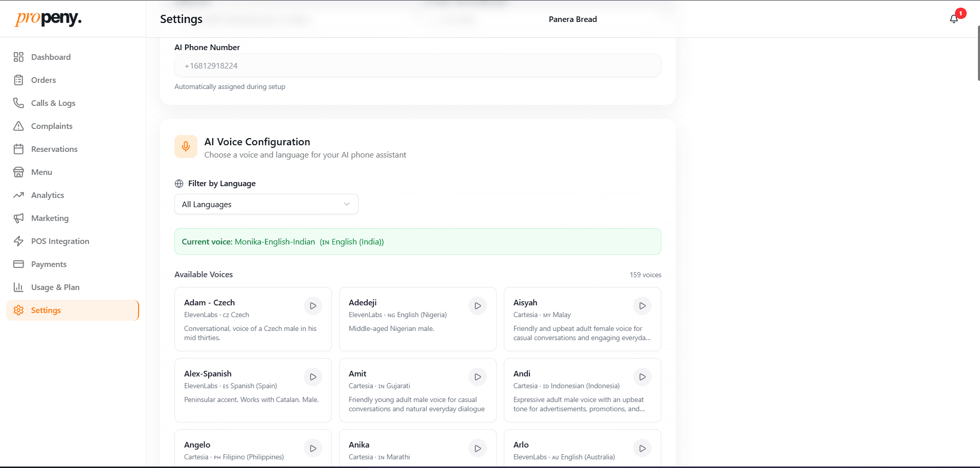Navigate to Complaints
This screenshot has width=980, height=468.
click(x=73, y=126)
